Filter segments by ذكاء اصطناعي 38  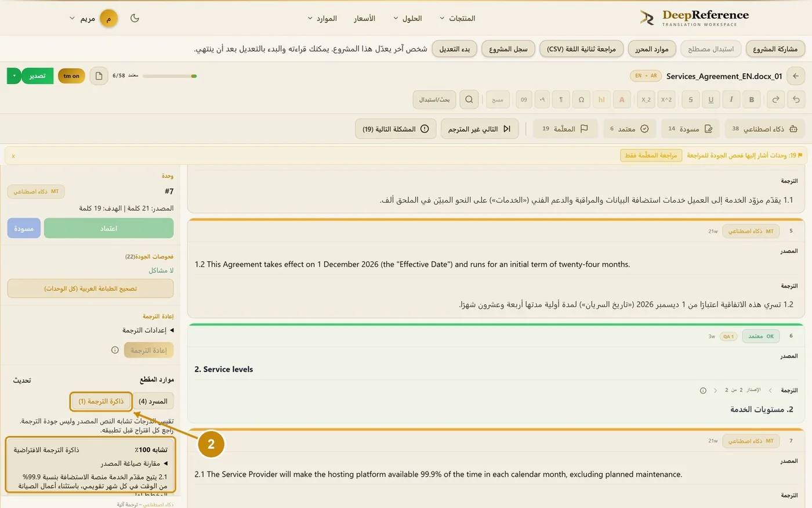(764, 129)
